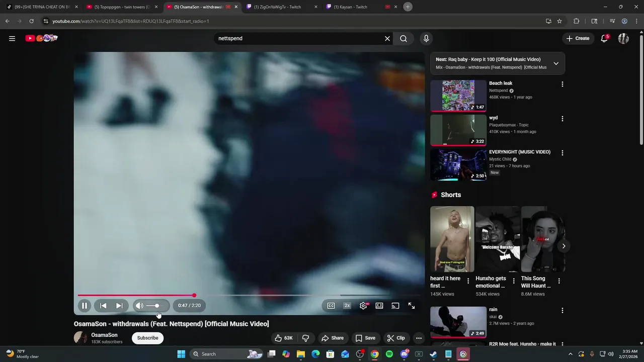Go back to the previous page
644x362 pixels.
[7, 21]
